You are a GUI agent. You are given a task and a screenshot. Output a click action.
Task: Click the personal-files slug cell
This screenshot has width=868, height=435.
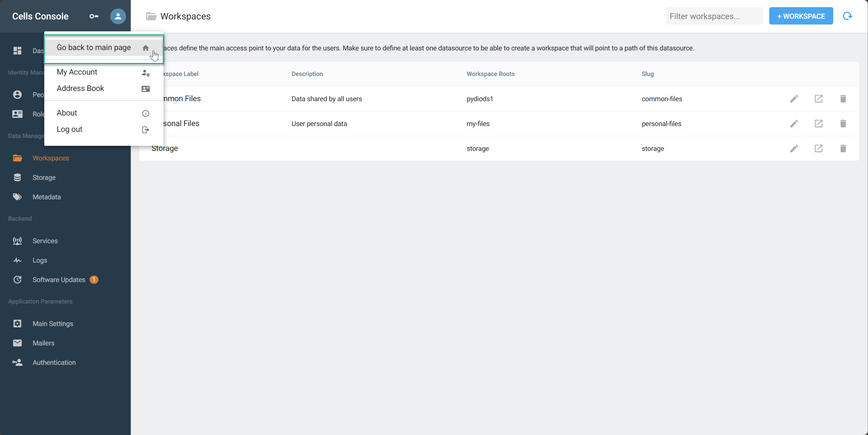coord(661,124)
